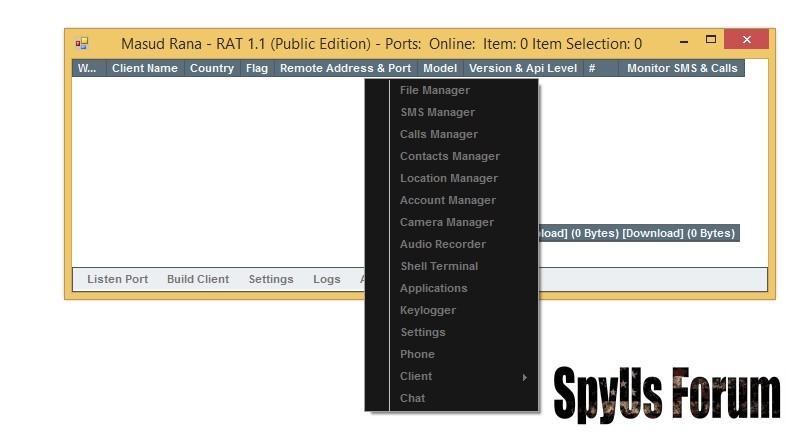The width and height of the screenshot is (796, 436).
Task: Click the Monitor SMS & Calls column header
Action: pos(681,69)
